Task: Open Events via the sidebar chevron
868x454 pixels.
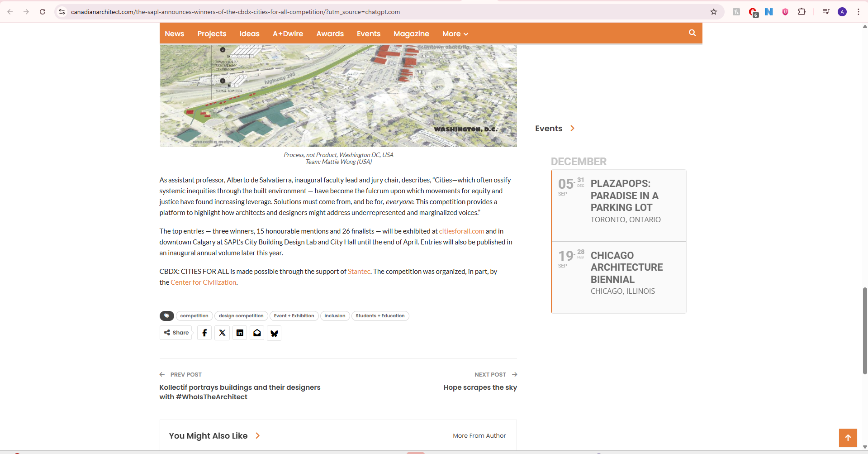Action: pos(572,129)
